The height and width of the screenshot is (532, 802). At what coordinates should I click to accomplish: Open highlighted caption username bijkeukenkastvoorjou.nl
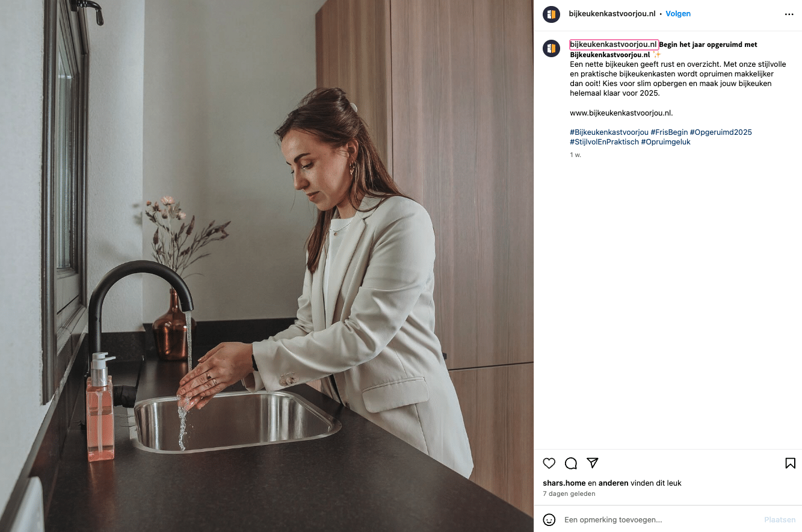(614, 45)
